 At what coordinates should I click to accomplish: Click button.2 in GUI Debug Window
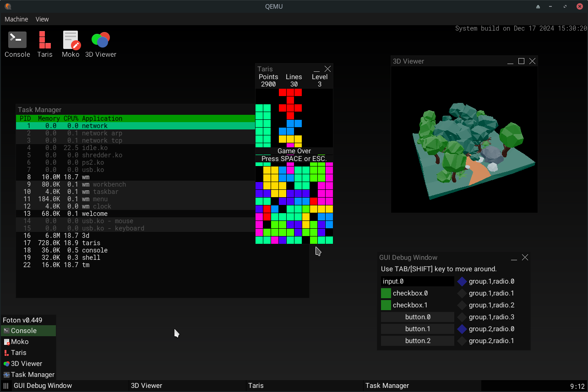(x=418, y=341)
